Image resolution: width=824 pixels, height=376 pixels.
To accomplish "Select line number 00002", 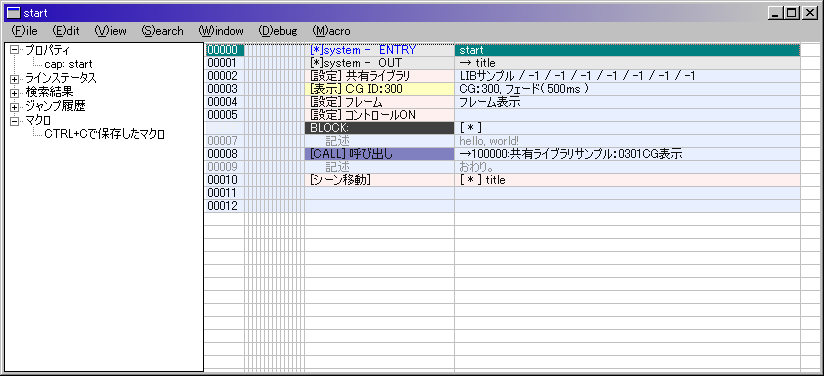I will coord(224,76).
